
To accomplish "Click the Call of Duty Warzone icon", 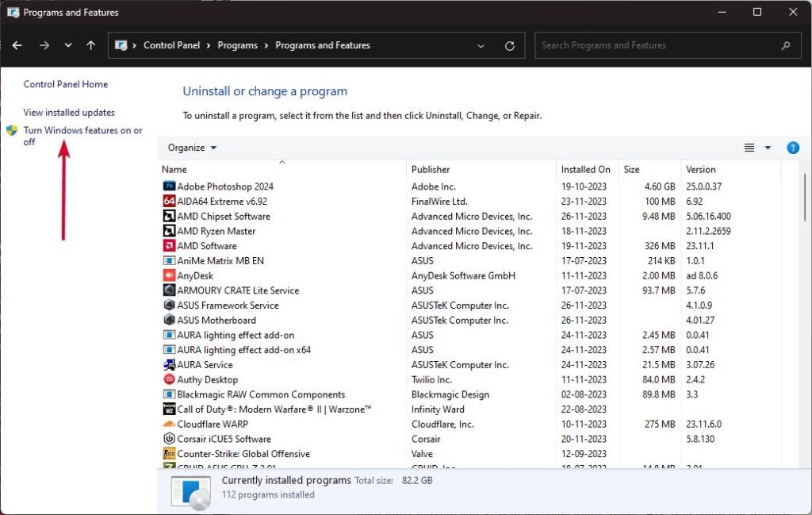I will point(169,409).
